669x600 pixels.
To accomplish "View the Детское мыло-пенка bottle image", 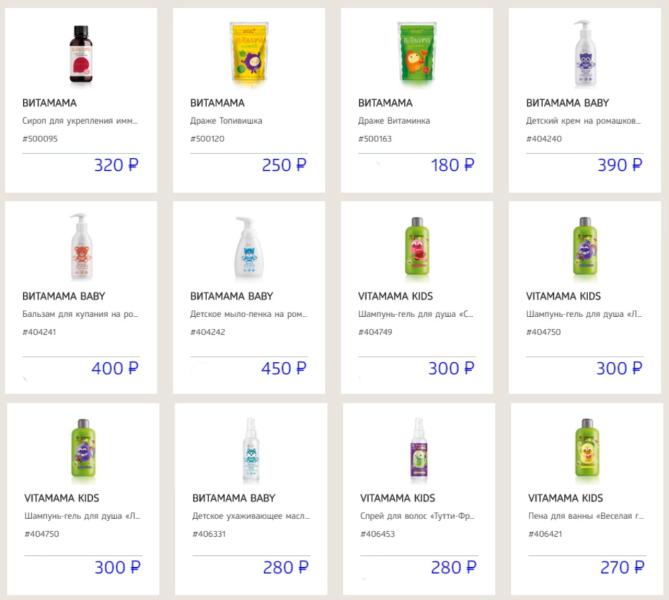I will point(248,247).
